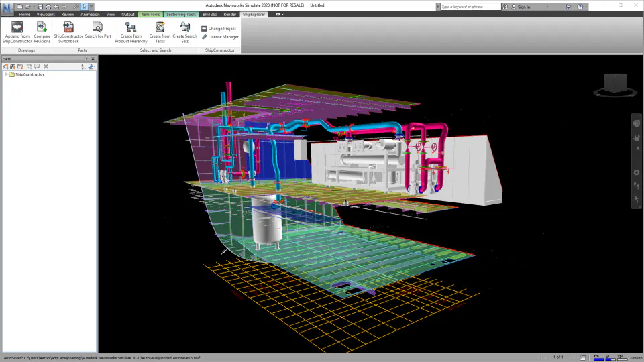Click the Change Project button

click(219, 29)
